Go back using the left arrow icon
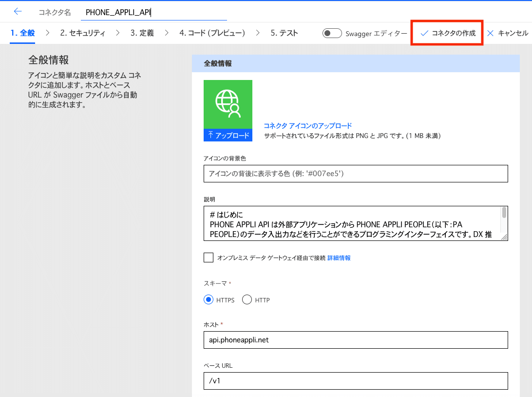The height and width of the screenshot is (397, 532). coord(18,12)
